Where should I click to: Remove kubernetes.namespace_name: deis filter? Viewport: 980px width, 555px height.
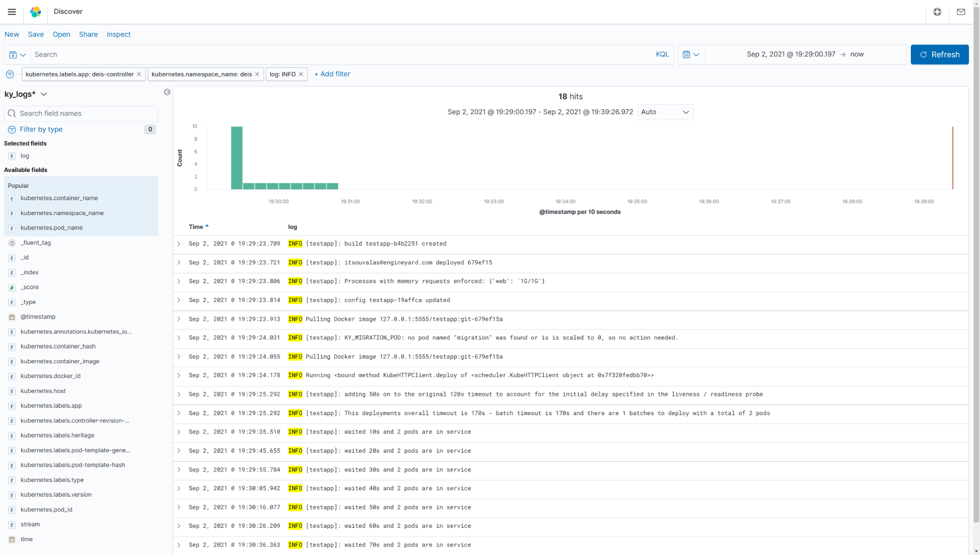click(x=257, y=75)
